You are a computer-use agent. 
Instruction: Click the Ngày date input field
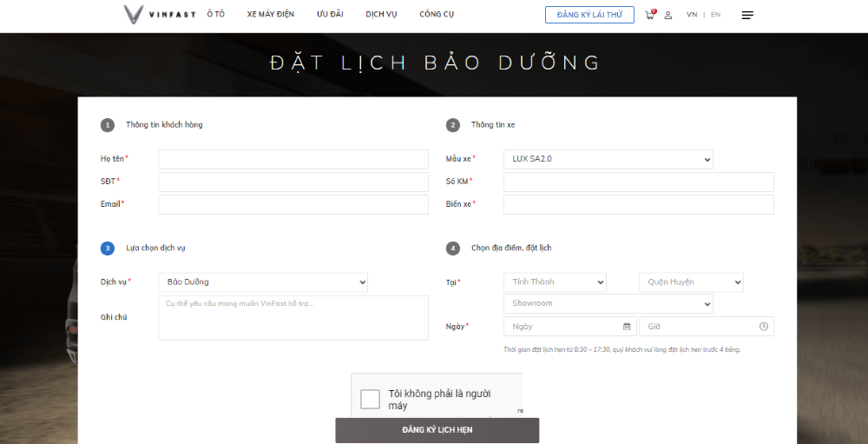[569, 327]
